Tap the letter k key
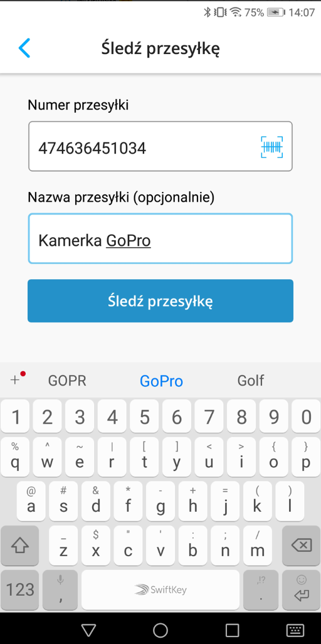 tap(258, 501)
